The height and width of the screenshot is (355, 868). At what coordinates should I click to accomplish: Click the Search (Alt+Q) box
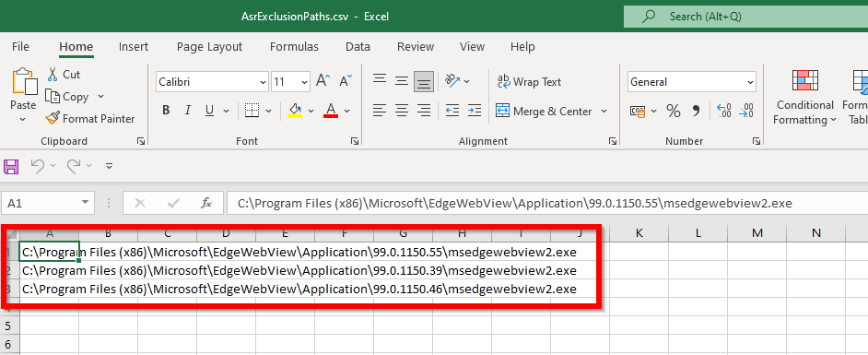coord(745,17)
